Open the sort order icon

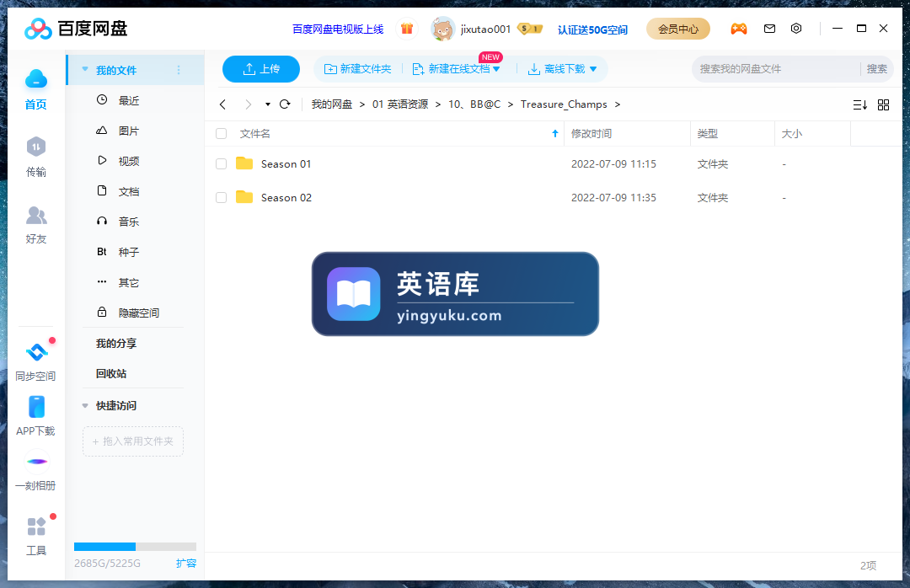pos(860,105)
